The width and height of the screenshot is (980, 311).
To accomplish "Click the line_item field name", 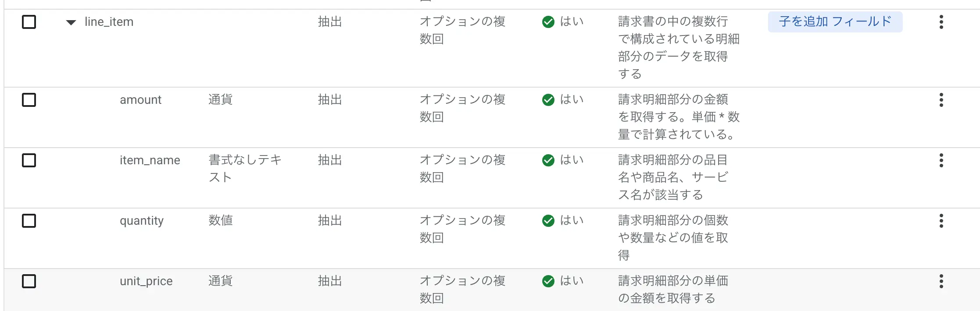I will [109, 22].
